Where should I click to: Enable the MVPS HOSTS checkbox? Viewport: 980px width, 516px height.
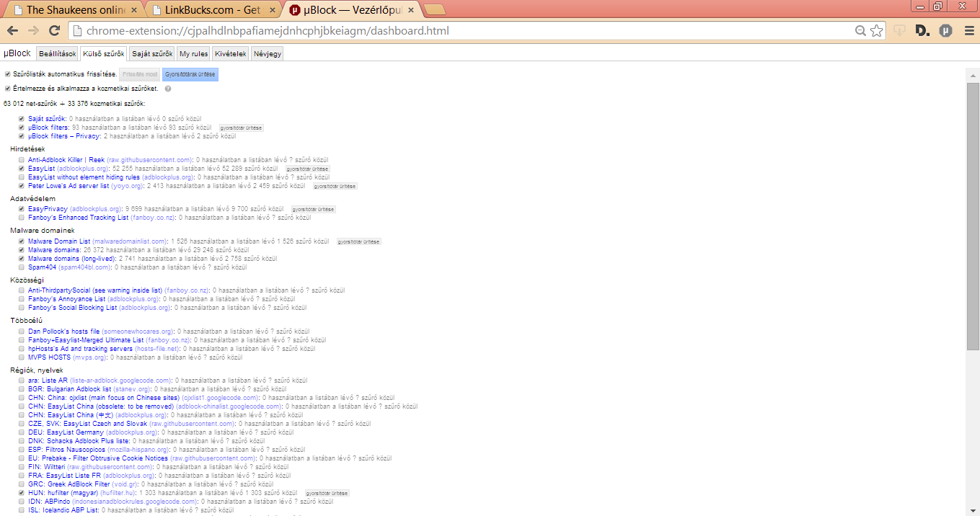pos(22,357)
